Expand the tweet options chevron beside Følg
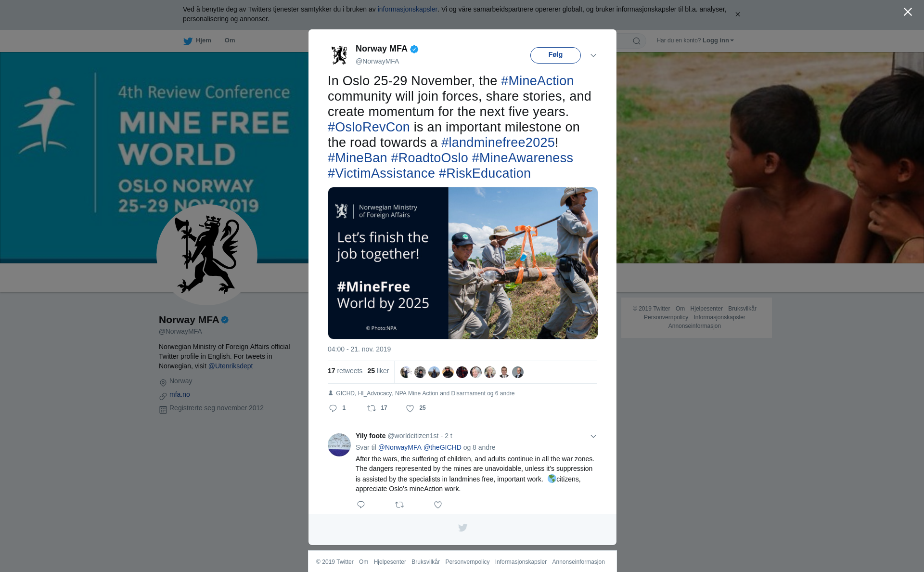The height and width of the screenshot is (572, 924). pyautogui.click(x=593, y=55)
